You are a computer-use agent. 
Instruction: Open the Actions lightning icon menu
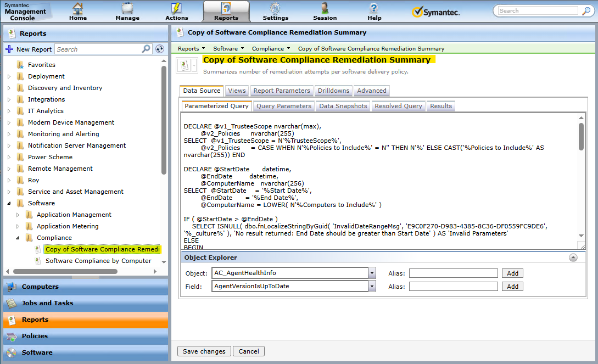coord(176,9)
